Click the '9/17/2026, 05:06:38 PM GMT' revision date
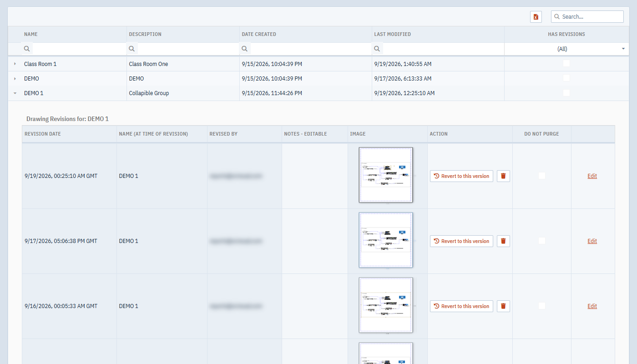 click(x=61, y=241)
